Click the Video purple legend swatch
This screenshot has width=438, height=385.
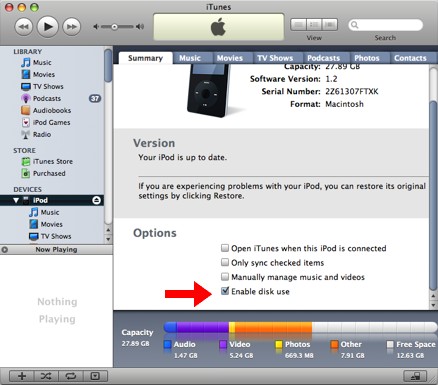click(223, 344)
